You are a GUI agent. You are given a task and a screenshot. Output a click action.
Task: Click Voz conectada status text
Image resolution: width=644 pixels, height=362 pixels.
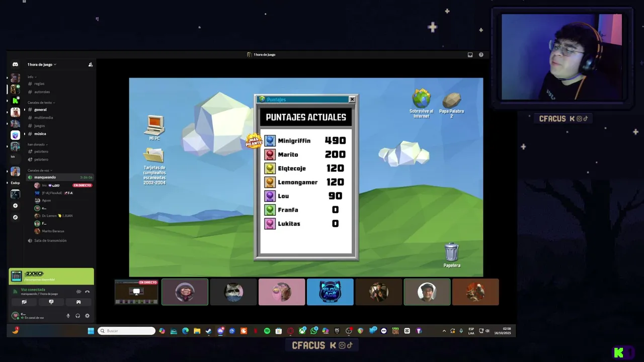(33, 290)
